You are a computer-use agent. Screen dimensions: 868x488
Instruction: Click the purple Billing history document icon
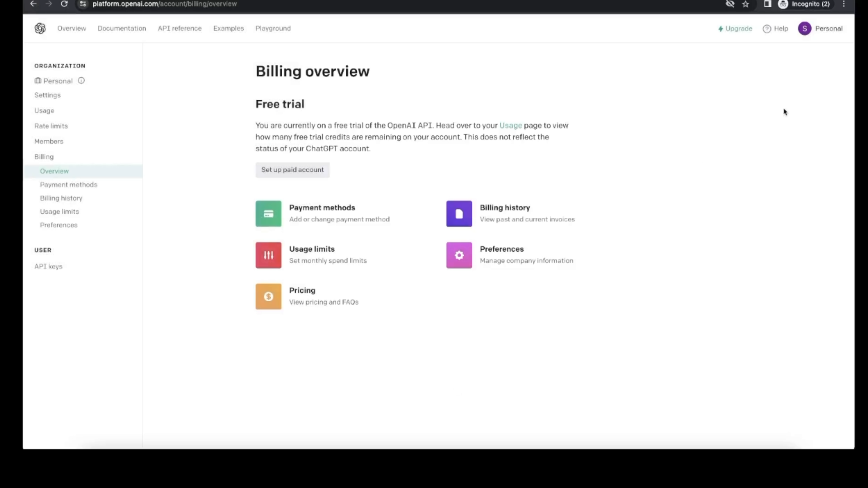459,214
